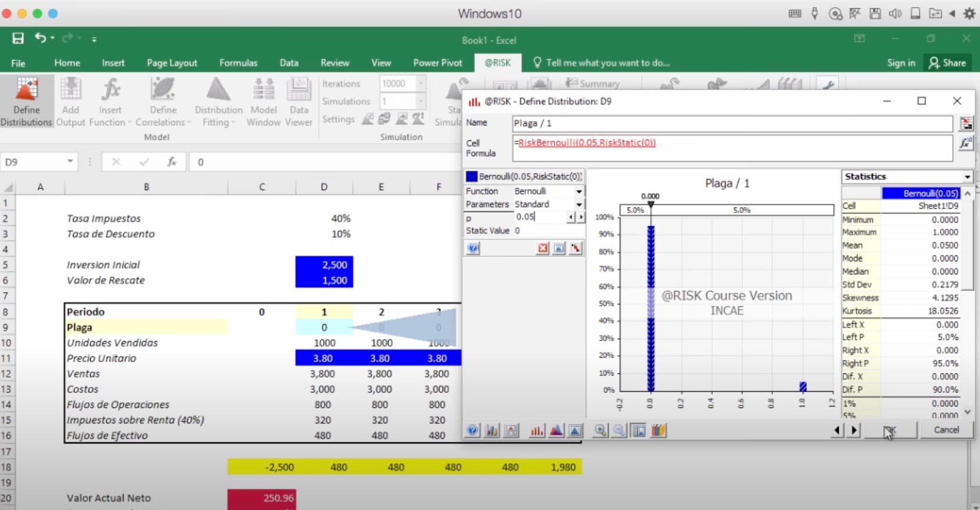Click the OK button

coord(890,430)
